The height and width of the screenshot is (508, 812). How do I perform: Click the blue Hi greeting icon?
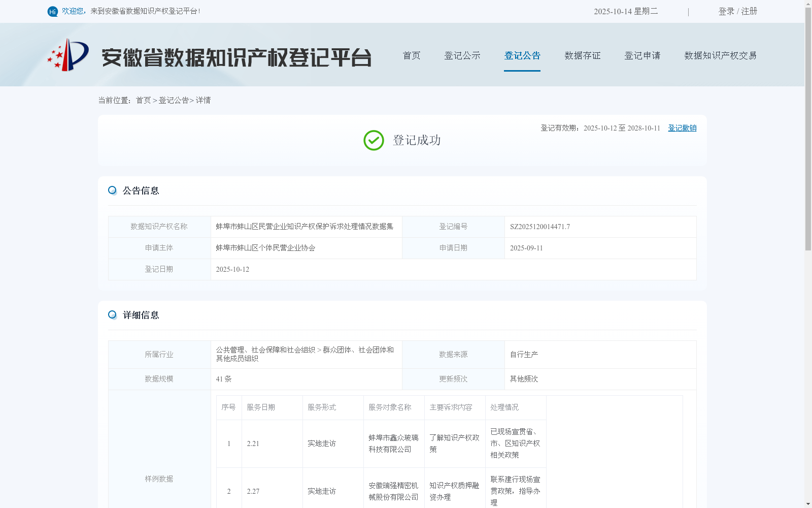pos(53,11)
